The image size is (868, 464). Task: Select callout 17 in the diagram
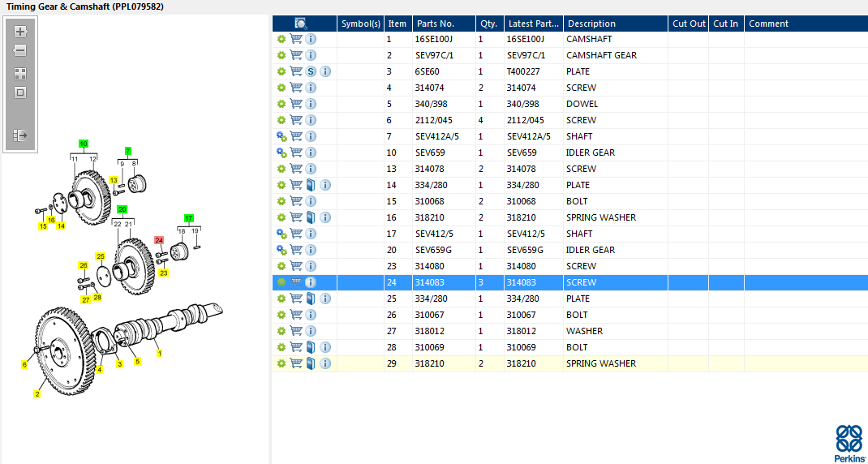click(x=189, y=217)
